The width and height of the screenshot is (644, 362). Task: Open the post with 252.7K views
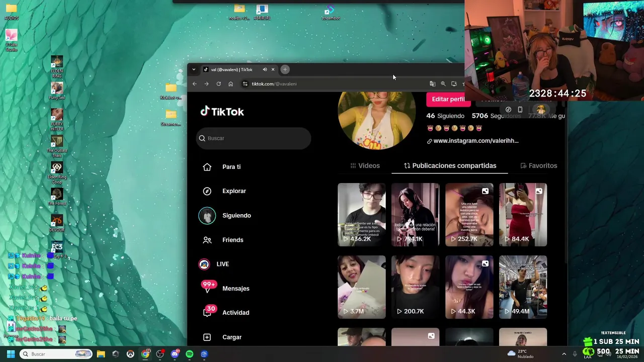[x=469, y=215]
